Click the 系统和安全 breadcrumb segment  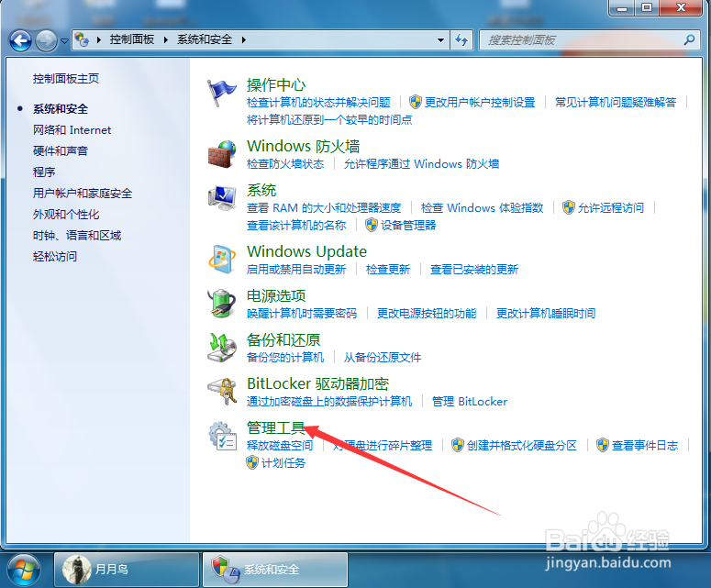tap(204, 39)
